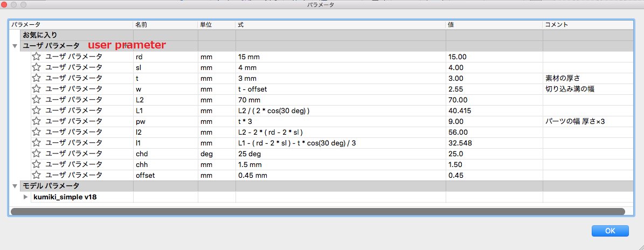Edit the expression '70 mm'
Screen dimensions: 644x250
[x=341, y=100]
